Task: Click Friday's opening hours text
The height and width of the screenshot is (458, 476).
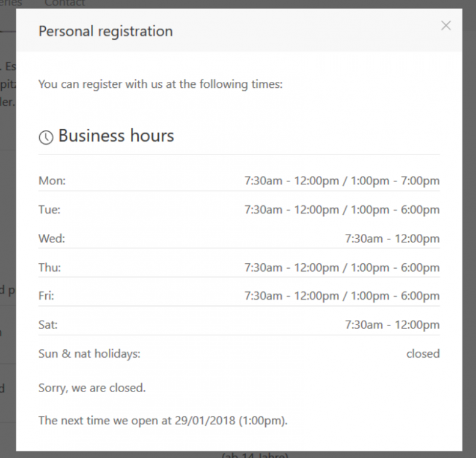Action: click(x=342, y=296)
